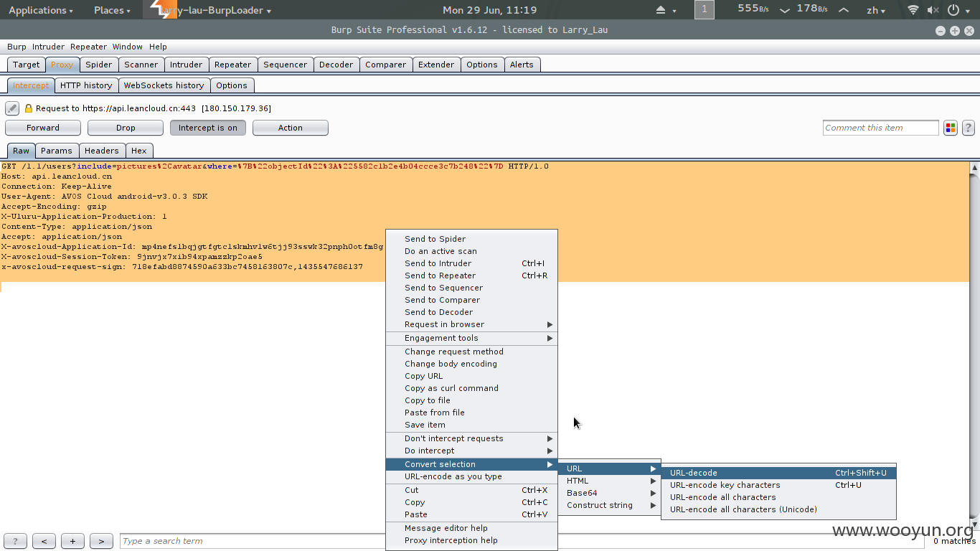Open the power menu icon in top bar
The height and width of the screenshot is (551, 980).
[x=953, y=10]
